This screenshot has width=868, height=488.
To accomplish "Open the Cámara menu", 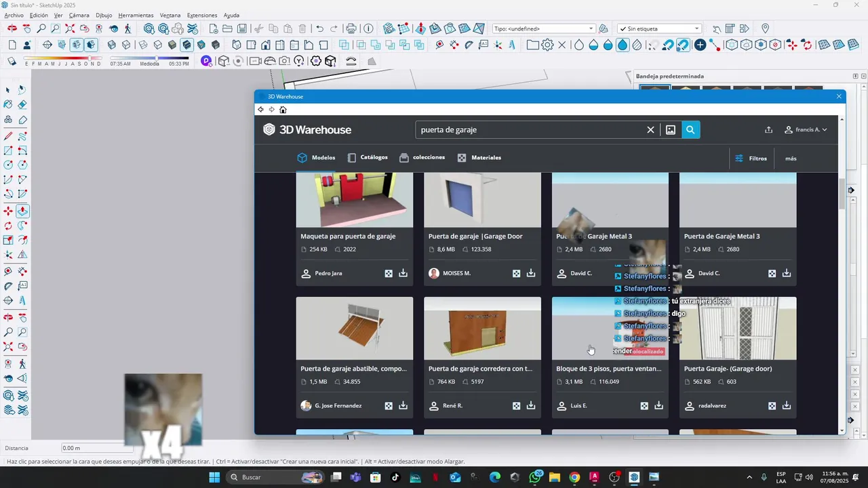I will (x=79, y=15).
